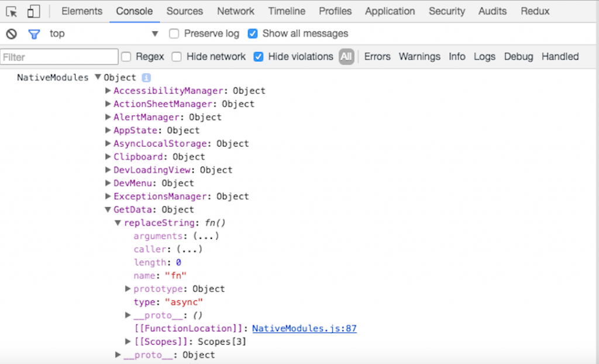Click the clear console icon
This screenshot has width=599, height=364.
click(x=12, y=34)
